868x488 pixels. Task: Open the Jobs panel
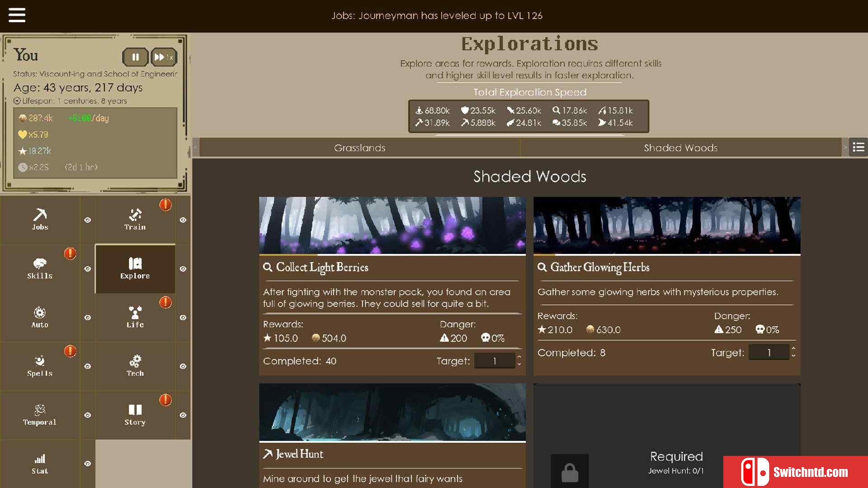(40, 220)
